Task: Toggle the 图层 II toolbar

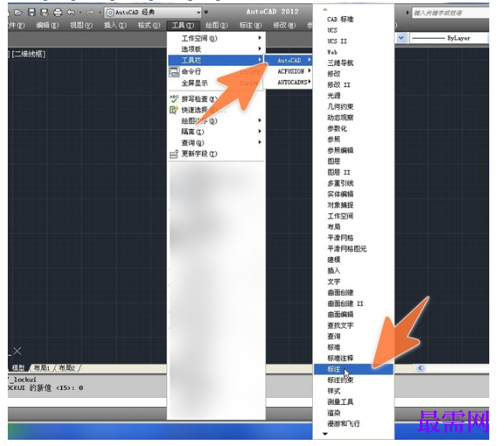Action: click(x=339, y=172)
